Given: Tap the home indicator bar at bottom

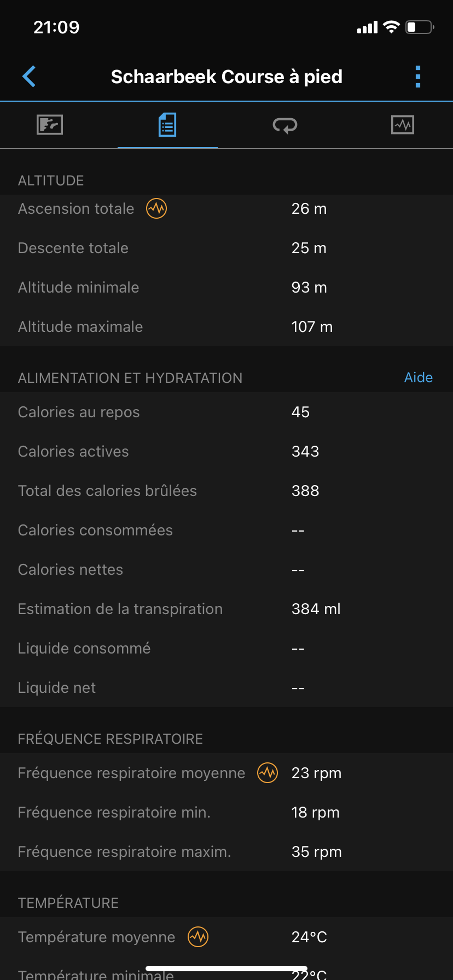Looking at the screenshot, I should pyautogui.click(x=226, y=969).
